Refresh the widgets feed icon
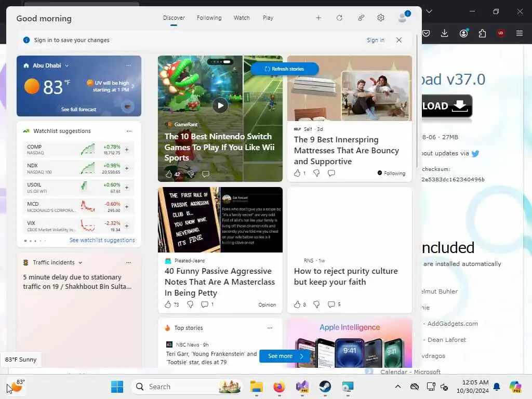 339,18
